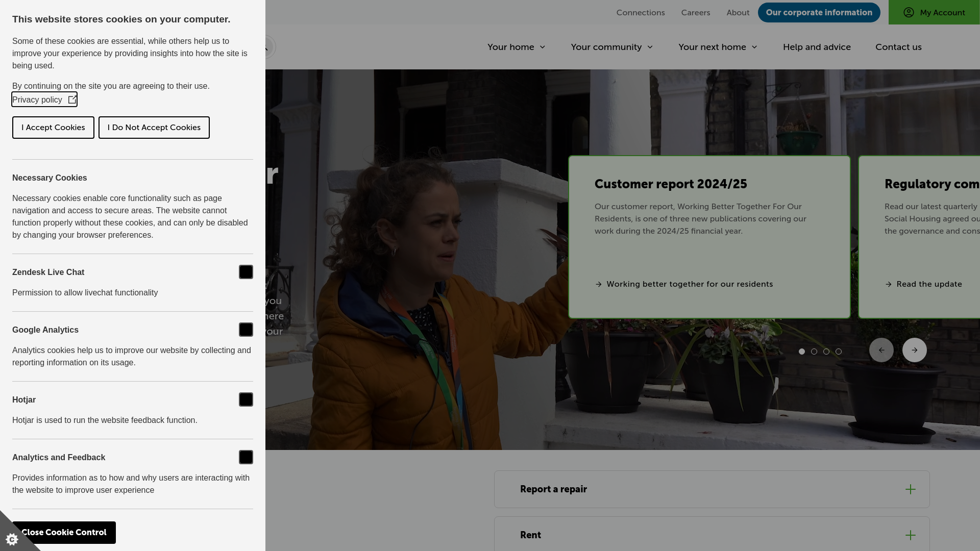The height and width of the screenshot is (551, 980).
Task: Click the Hotjar label text
Action: pyautogui.click(x=24, y=400)
